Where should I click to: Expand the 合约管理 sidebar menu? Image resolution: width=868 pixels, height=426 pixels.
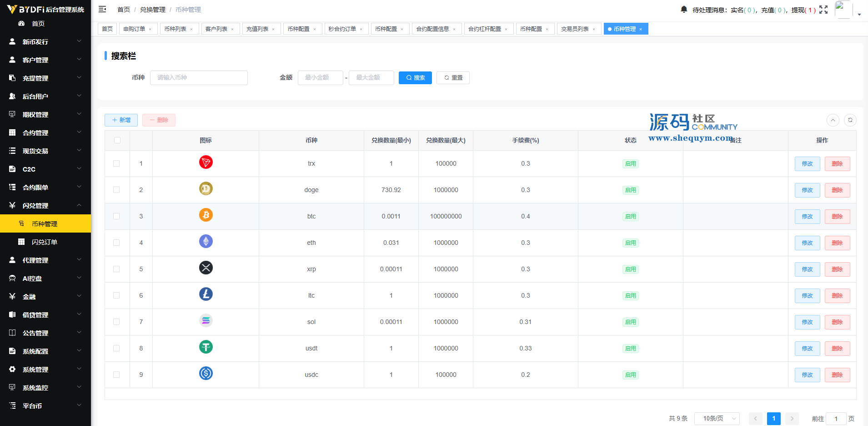pos(45,132)
